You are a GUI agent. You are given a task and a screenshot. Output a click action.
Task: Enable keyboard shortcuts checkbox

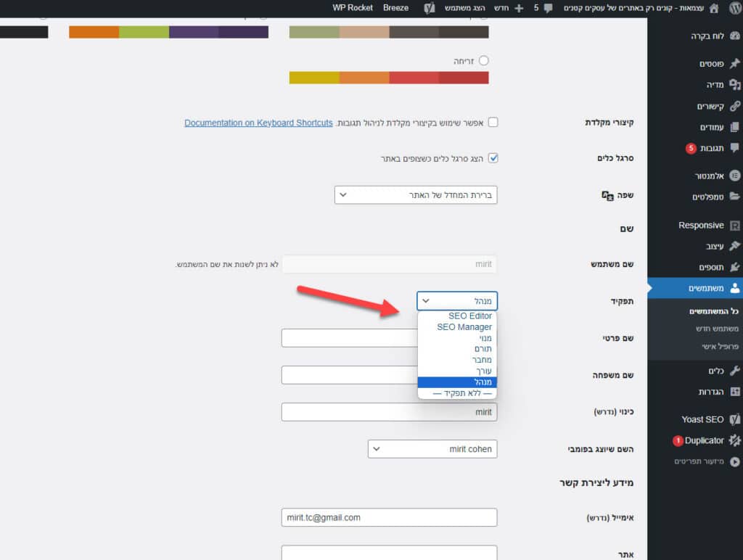click(x=493, y=123)
